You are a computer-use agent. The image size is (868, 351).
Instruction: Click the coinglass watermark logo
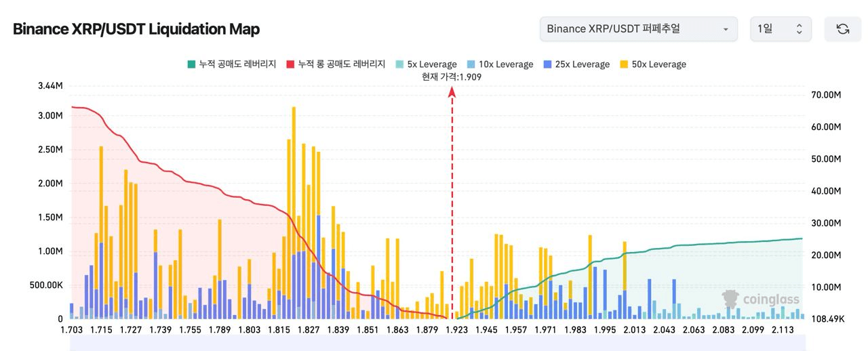760,299
